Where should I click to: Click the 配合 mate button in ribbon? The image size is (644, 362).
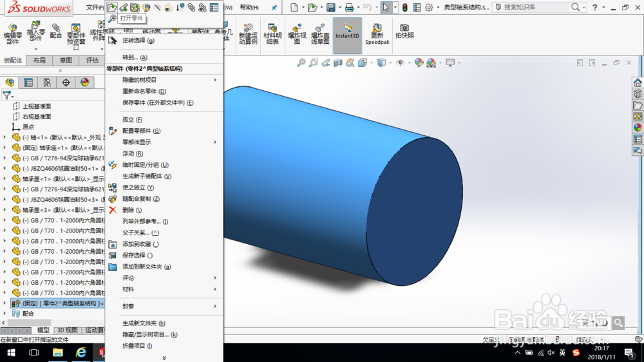(x=56, y=31)
